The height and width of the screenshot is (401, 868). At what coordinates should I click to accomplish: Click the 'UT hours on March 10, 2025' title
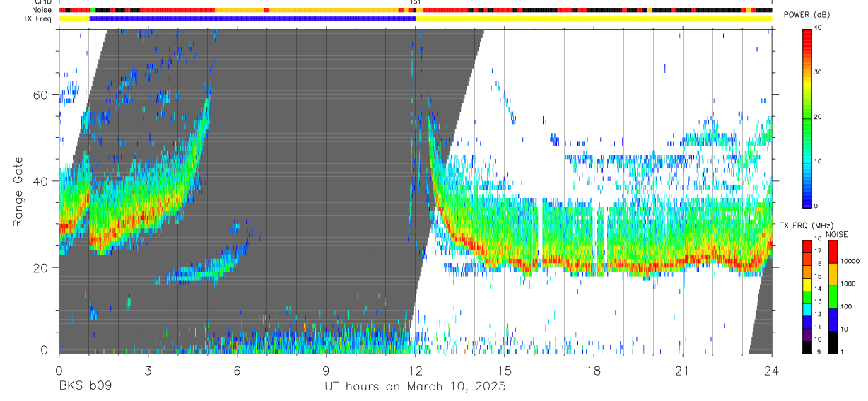tap(415, 386)
